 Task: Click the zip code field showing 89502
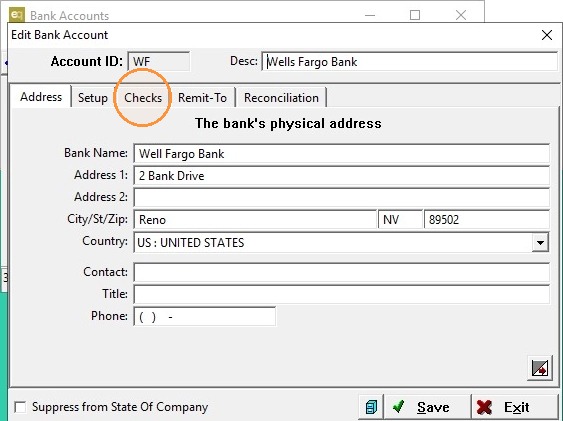click(x=487, y=219)
